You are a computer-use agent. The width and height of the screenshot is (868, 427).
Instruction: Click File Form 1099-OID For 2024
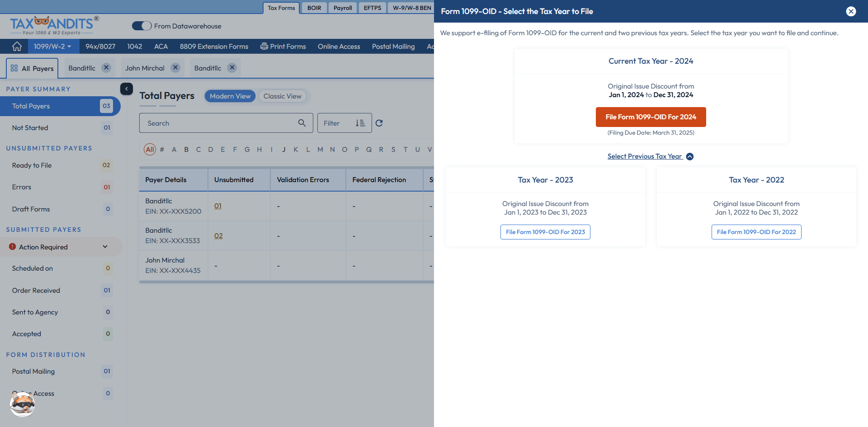coord(651,117)
